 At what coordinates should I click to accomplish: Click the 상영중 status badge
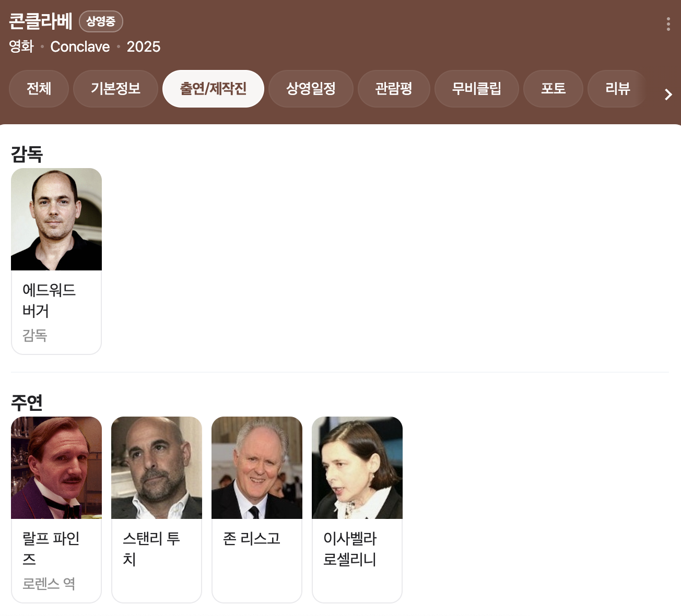(101, 21)
